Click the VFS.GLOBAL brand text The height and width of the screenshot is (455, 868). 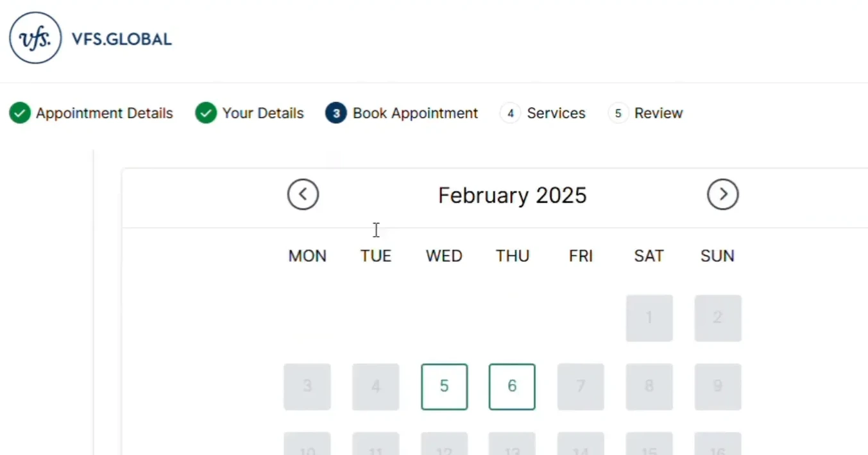click(122, 39)
